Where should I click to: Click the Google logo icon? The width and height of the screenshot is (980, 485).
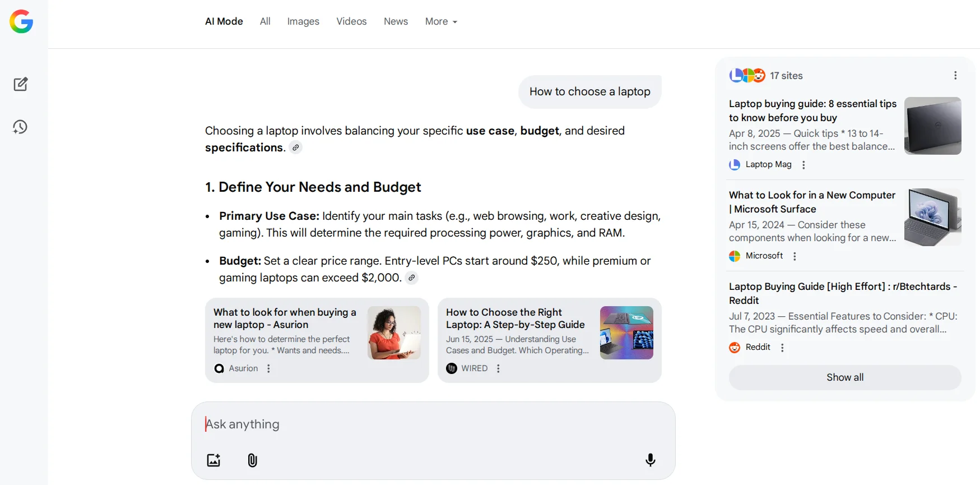pyautogui.click(x=21, y=21)
